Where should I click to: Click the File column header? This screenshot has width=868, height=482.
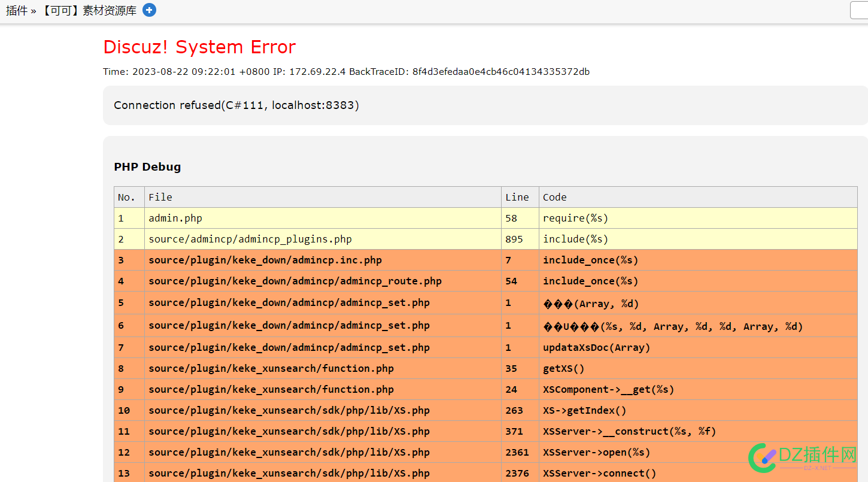click(x=160, y=197)
